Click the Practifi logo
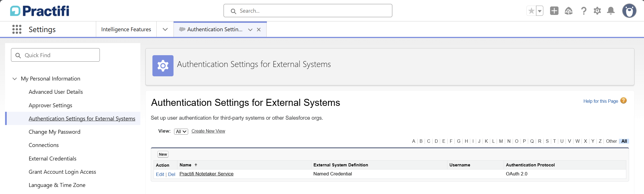Viewport: 644px width, 194px height. pyautogui.click(x=40, y=11)
